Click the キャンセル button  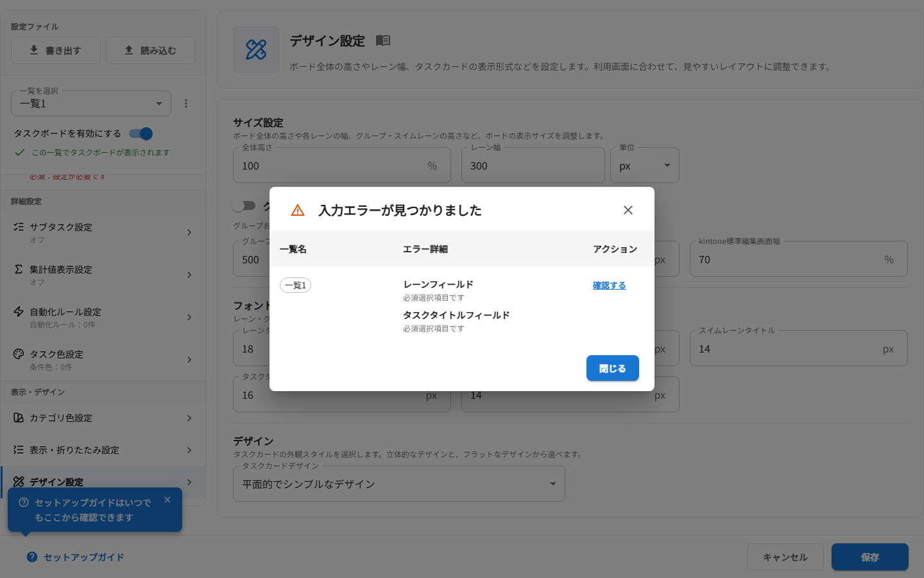click(785, 557)
